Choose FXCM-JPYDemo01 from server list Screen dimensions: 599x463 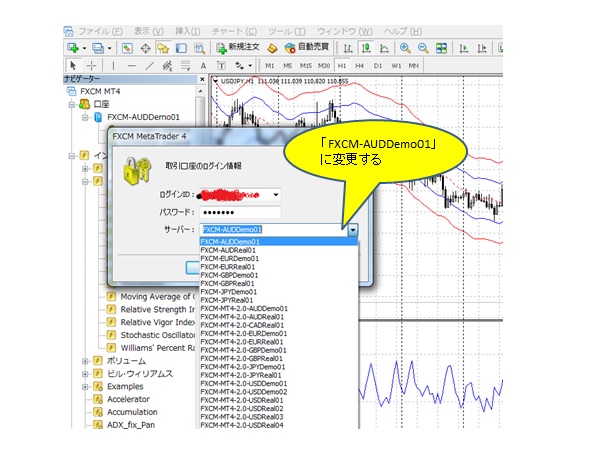[279, 292]
